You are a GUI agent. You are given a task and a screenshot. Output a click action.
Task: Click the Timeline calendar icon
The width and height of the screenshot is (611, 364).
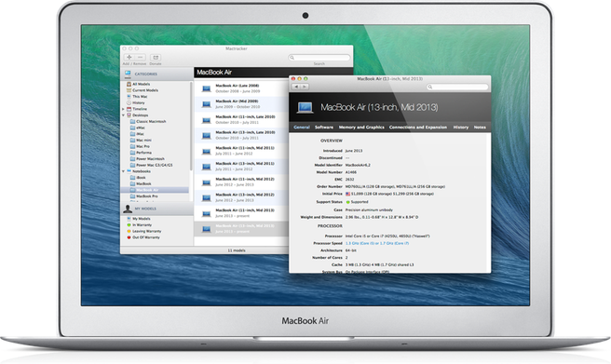coord(129,109)
